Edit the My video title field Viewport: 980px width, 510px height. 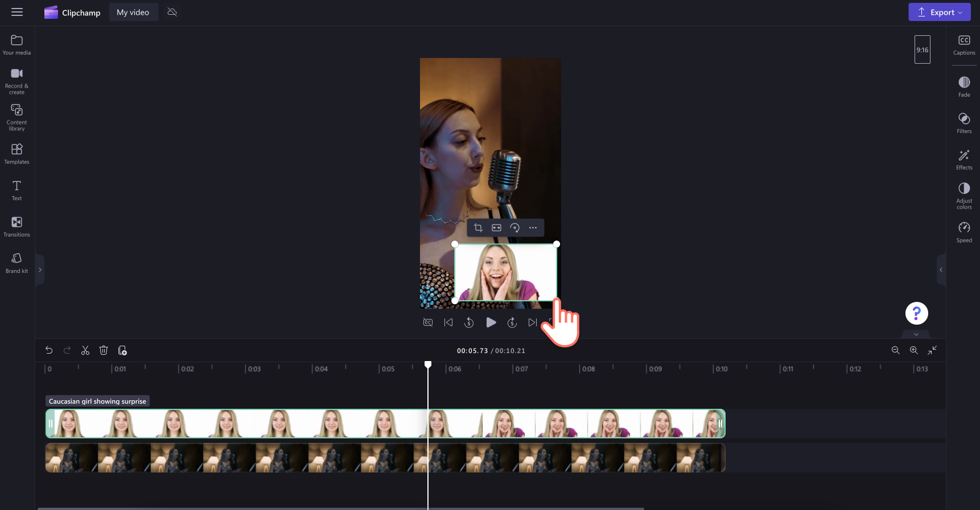(133, 12)
